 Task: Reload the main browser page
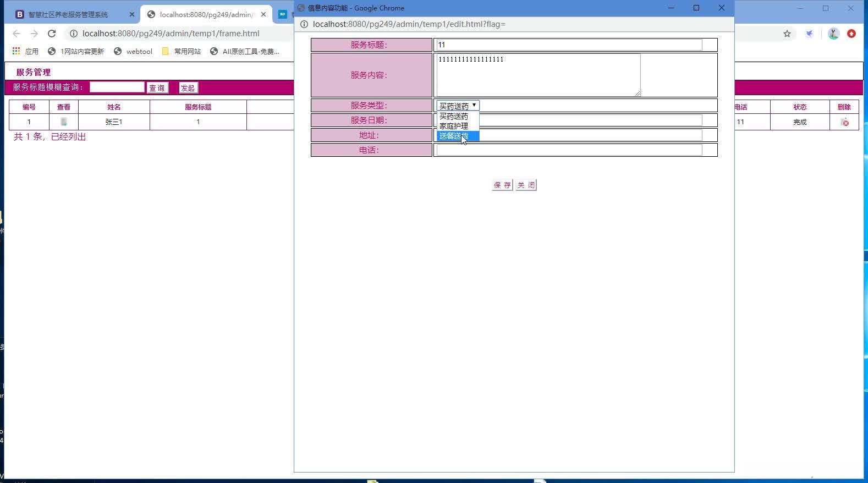52,34
